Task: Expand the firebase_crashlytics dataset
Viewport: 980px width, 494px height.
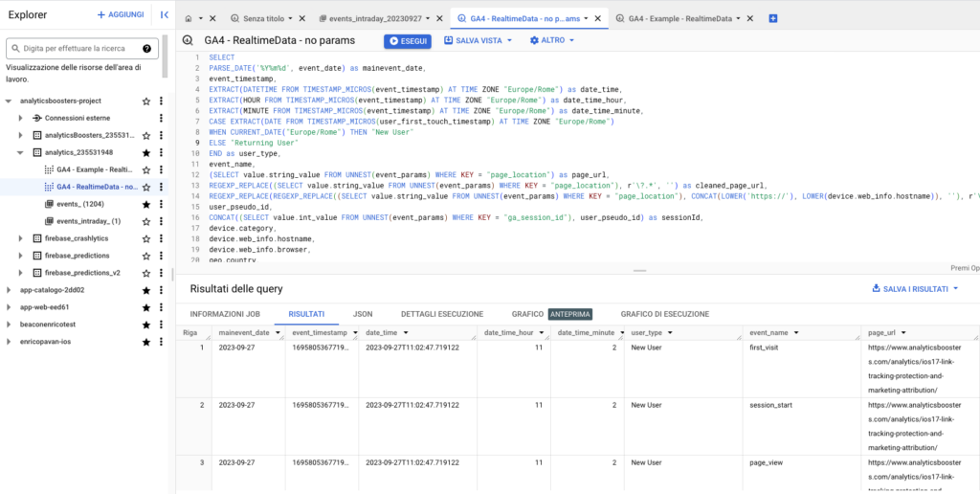Action: tap(21, 238)
